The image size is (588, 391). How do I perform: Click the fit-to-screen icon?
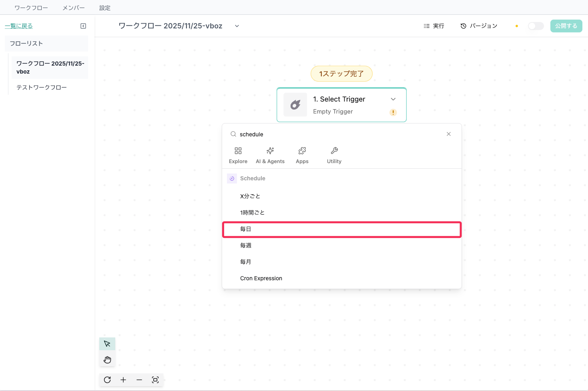(x=155, y=380)
